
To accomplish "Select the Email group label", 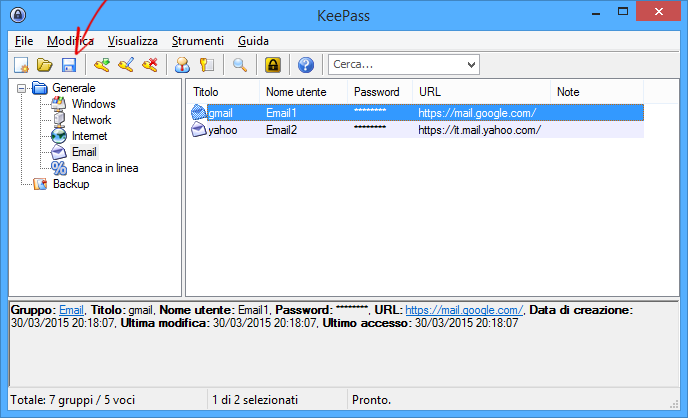I will pyautogui.click(x=84, y=152).
